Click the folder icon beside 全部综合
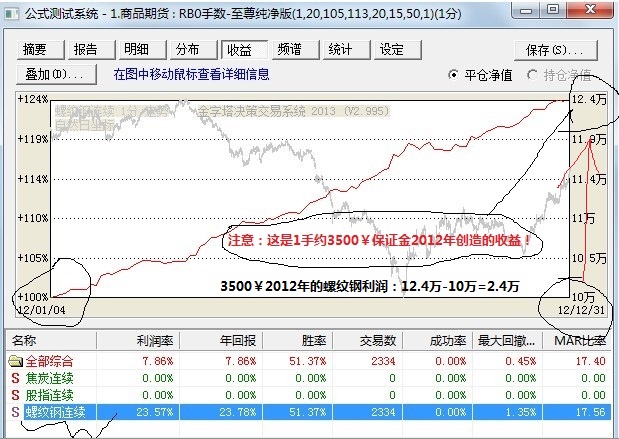Image resolution: width=619 pixels, height=439 pixels. click(x=15, y=361)
